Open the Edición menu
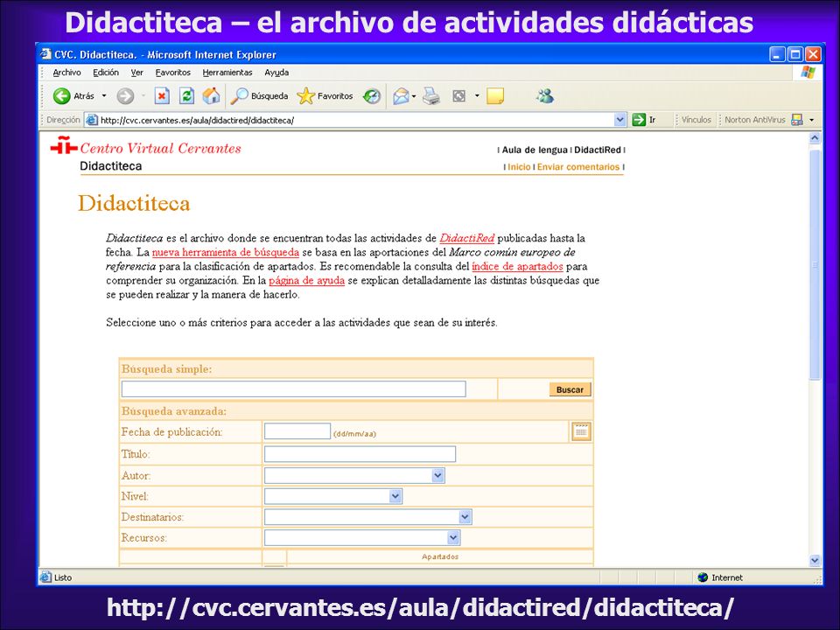The image size is (840, 630). click(x=106, y=73)
